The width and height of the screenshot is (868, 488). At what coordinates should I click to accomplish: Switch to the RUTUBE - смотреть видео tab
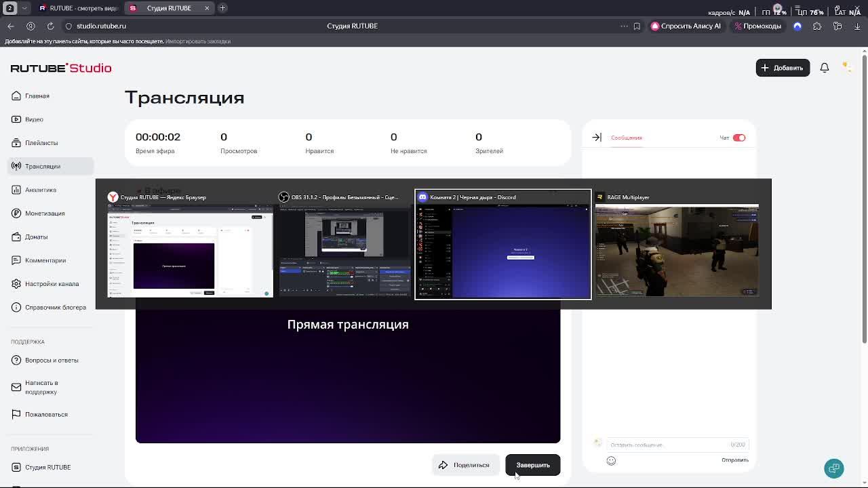79,8
